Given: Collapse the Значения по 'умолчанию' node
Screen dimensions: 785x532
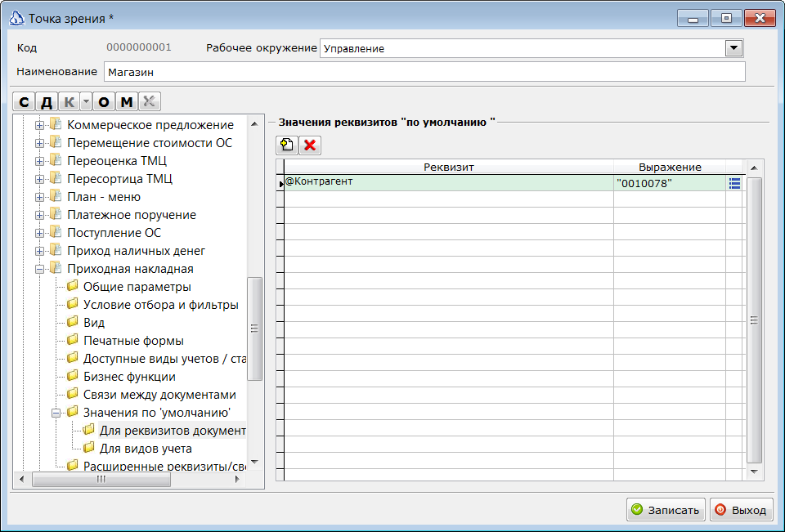Looking at the screenshot, I should (56, 413).
